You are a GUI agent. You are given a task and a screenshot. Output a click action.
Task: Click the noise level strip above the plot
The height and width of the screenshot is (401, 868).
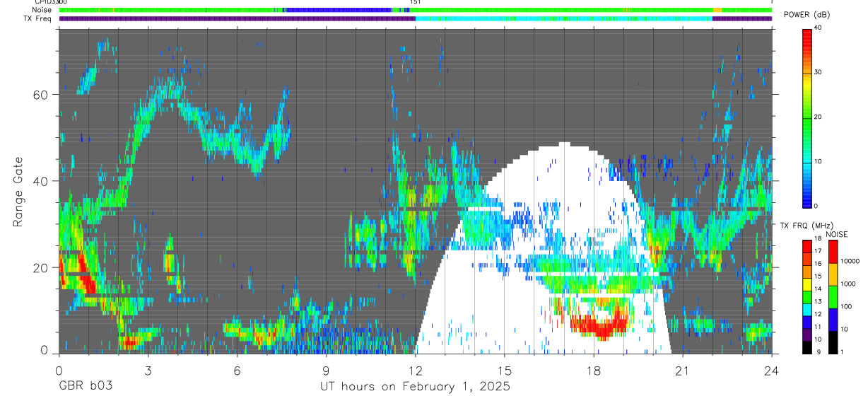pos(416,10)
